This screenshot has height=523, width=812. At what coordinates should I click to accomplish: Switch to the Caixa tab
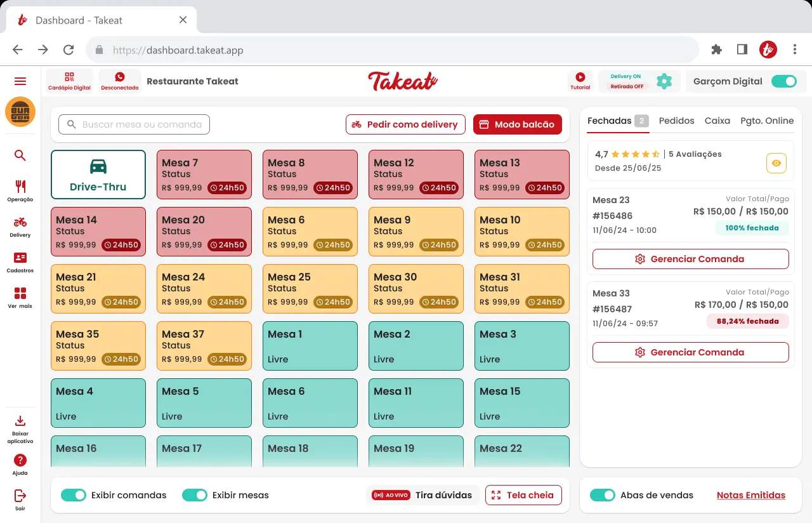tap(717, 121)
